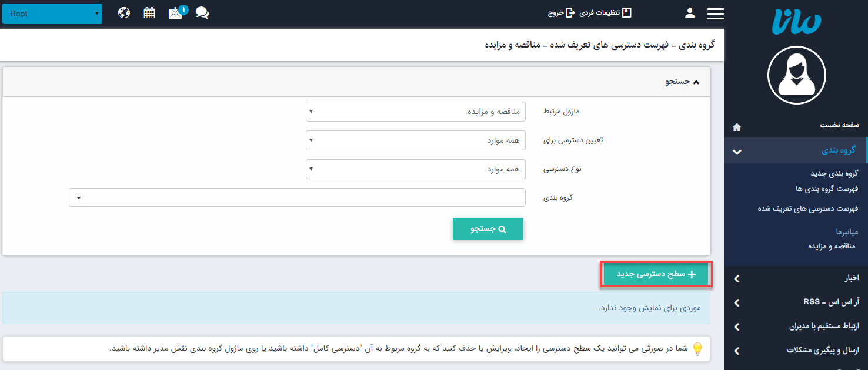This screenshot has width=868, height=370.
Task: Open the Root selector dropdown
Action: (x=52, y=13)
